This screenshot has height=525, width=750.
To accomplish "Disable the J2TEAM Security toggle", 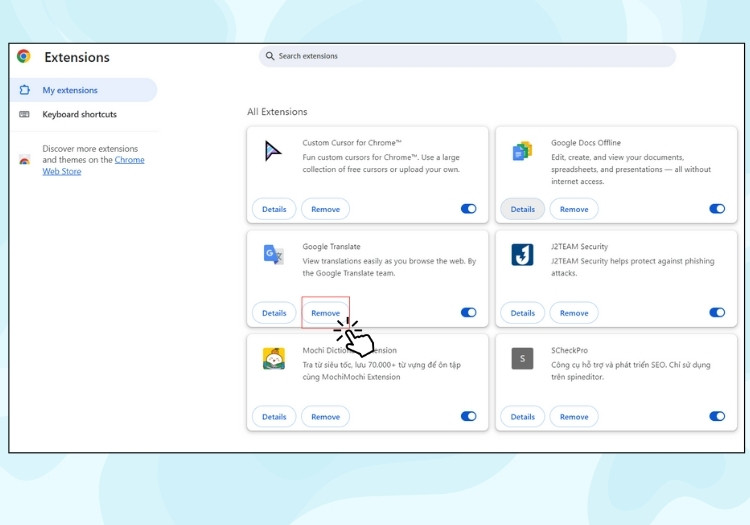I will (x=717, y=312).
